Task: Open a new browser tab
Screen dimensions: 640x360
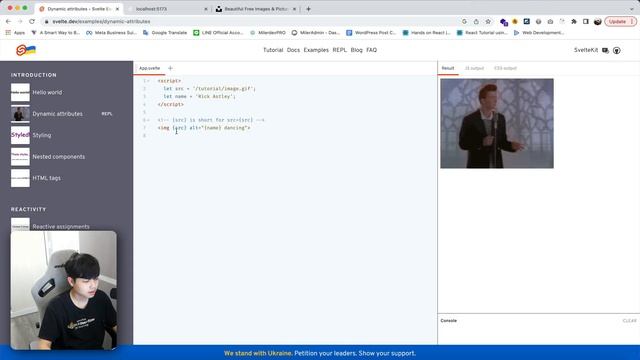Action: click(308, 9)
